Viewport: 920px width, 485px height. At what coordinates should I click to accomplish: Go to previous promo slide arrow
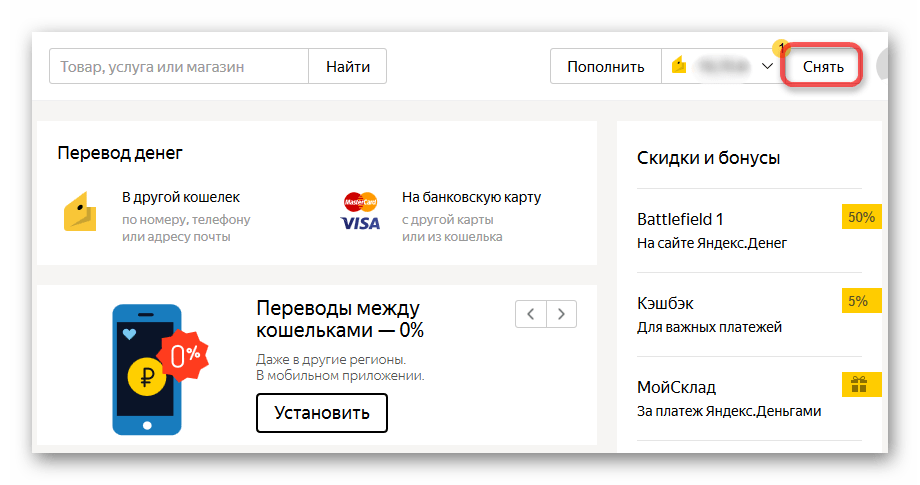point(531,313)
